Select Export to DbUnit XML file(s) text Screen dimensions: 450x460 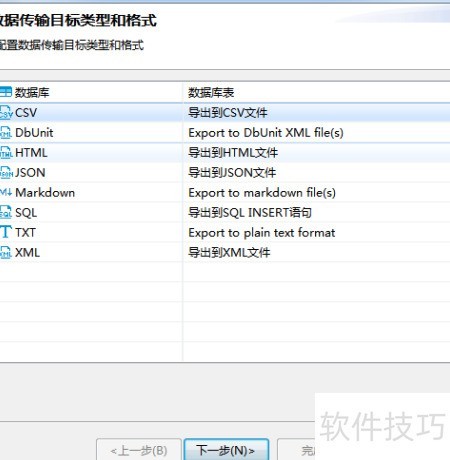pos(266,133)
